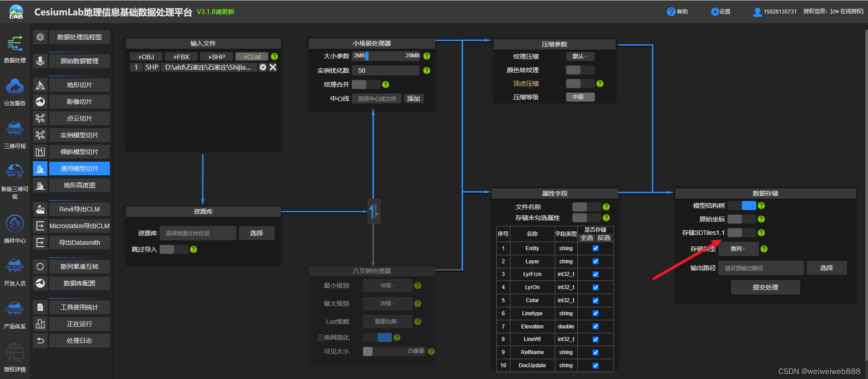
Task: Remove the SHP input file with X
Action: click(x=273, y=67)
